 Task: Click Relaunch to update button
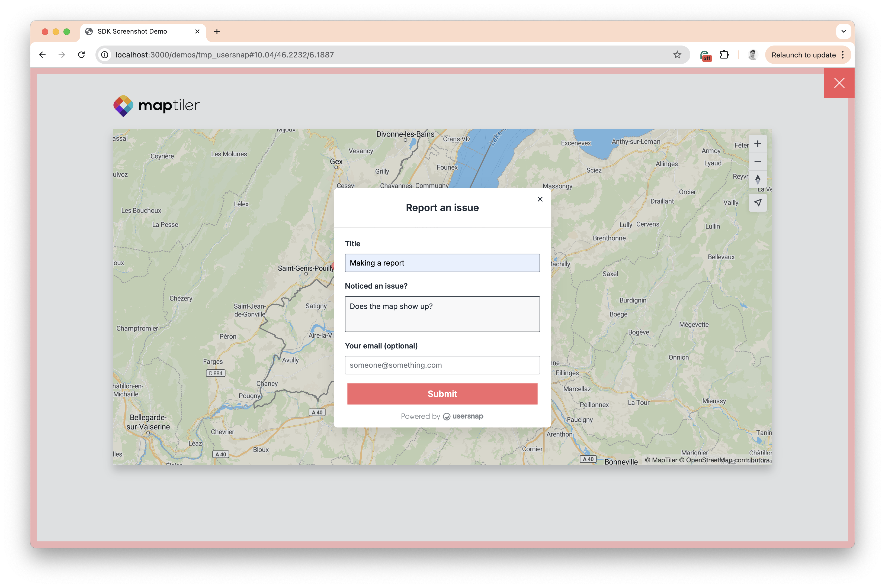[803, 55]
